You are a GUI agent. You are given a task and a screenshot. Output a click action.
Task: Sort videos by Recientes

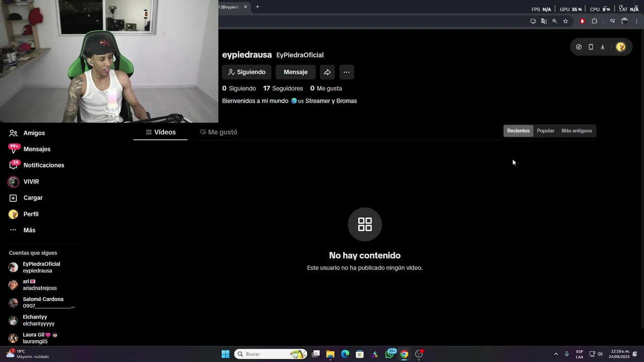[518, 131]
